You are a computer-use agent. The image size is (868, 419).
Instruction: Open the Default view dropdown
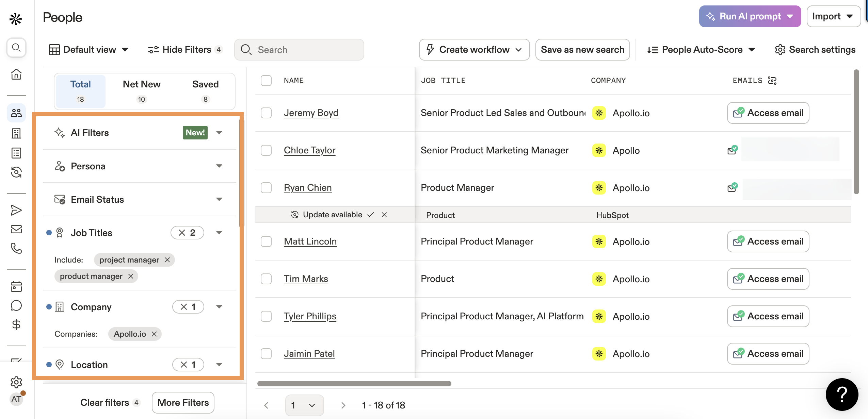pos(89,50)
